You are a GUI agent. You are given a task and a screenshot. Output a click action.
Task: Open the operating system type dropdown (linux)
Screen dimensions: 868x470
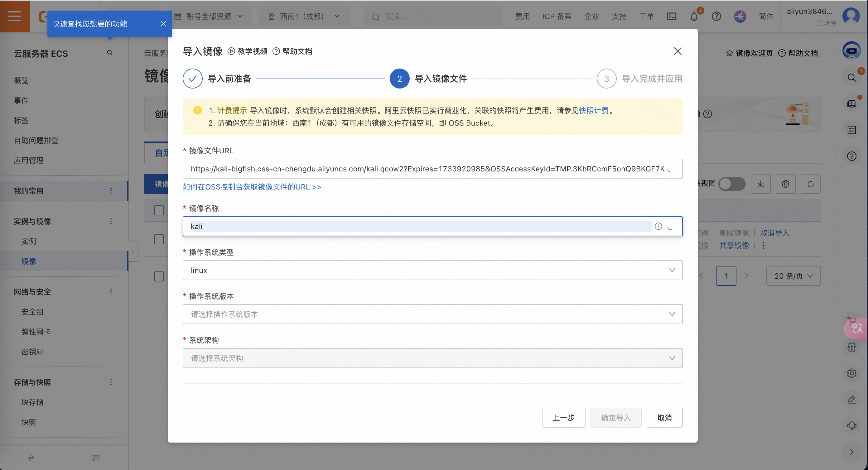(x=433, y=270)
